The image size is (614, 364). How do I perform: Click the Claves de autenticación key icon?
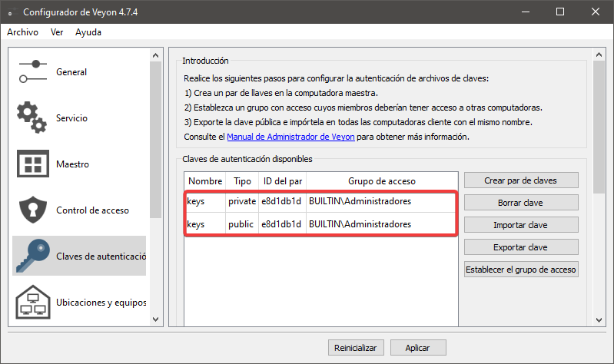[x=33, y=256]
